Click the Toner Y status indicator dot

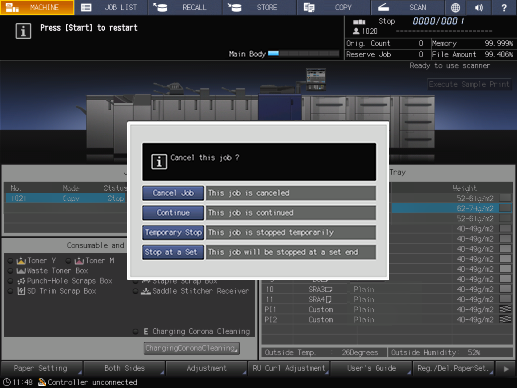coord(10,261)
